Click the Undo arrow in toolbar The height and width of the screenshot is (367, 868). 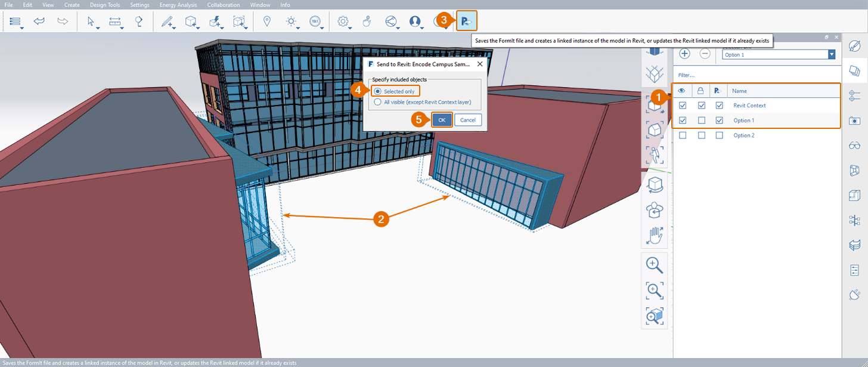39,21
